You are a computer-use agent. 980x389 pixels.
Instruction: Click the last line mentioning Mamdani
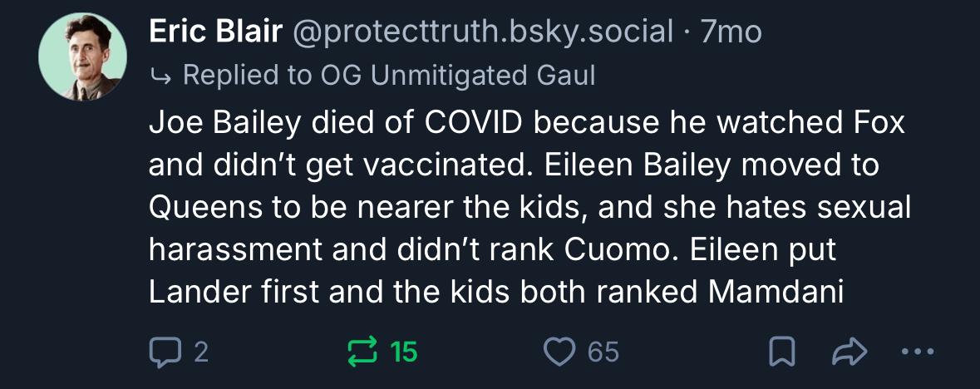[x=495, y=292]
